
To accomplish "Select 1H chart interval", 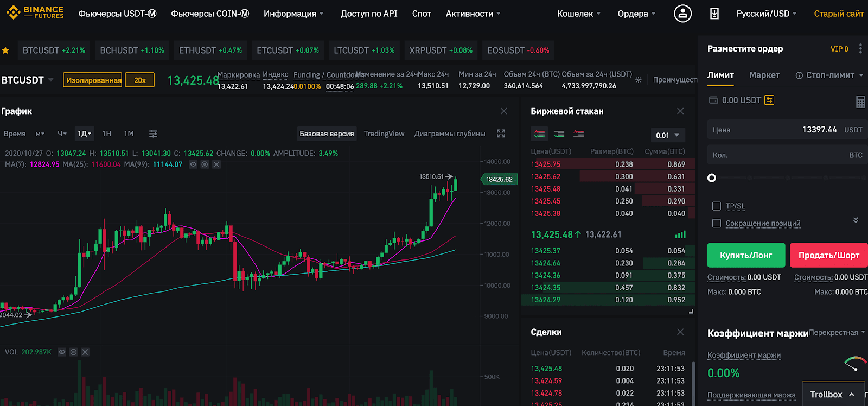I will click(x=107, y=134).
